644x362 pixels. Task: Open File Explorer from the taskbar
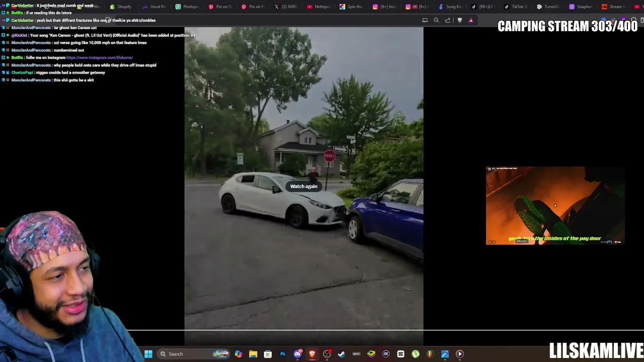pyautogui.click(x=253, y=354)
